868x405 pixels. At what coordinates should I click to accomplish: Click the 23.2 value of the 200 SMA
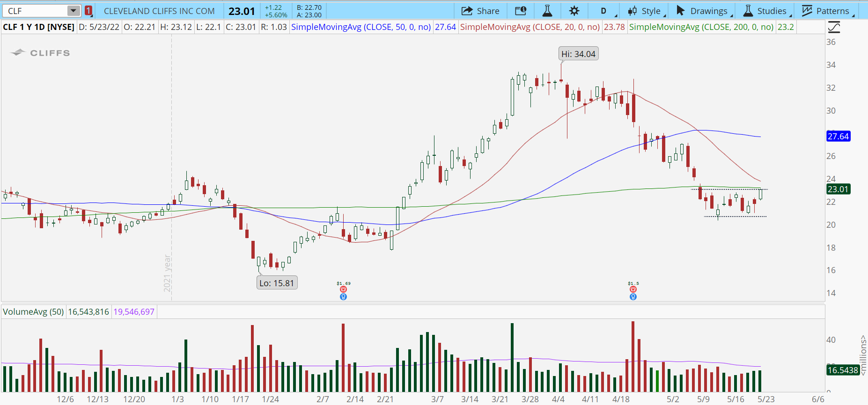[x=786, y=27]
